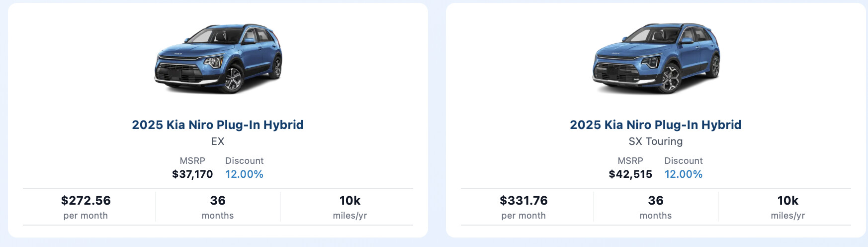Click the $42,515 MSRP value
This screenshot has height=247, width=868.
coord(630,174)
